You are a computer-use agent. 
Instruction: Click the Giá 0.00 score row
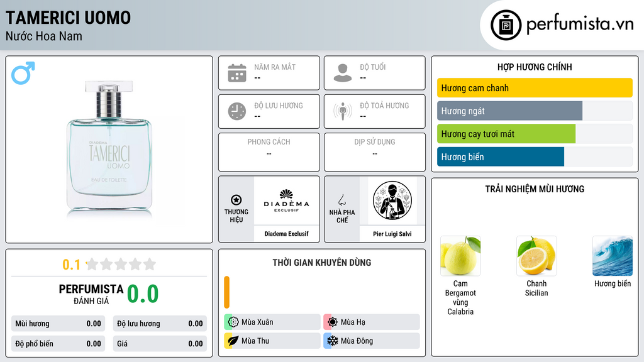(x=160, y=344)
